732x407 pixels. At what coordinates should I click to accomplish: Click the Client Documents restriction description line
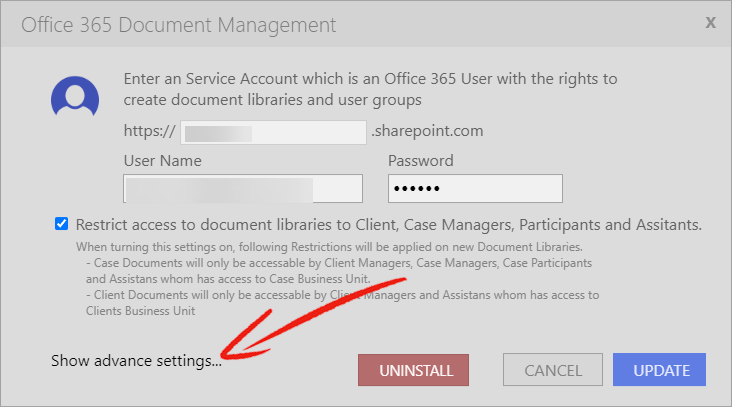[342, 302]
